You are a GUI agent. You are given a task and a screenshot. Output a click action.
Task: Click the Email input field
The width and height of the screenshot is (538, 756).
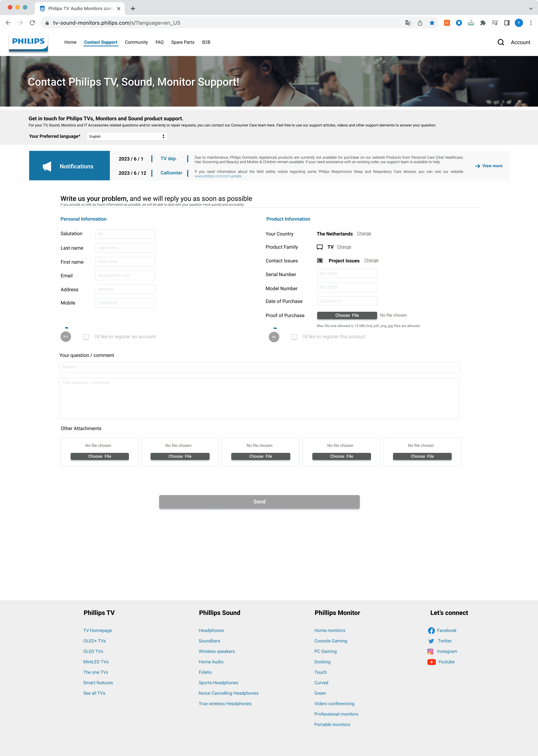tap(125, 275)
